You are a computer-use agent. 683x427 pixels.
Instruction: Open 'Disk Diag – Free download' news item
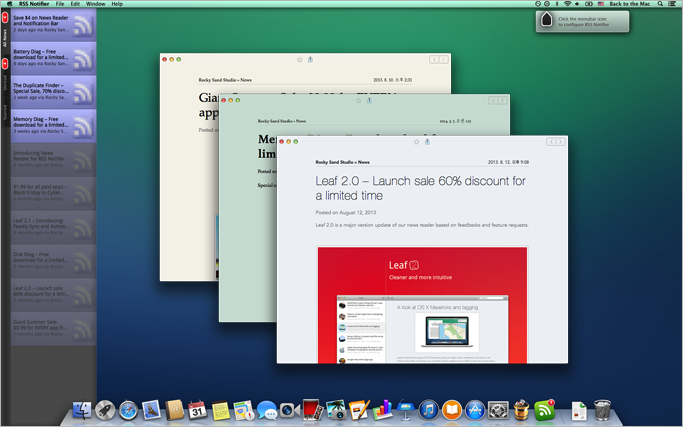coord(53,260)
